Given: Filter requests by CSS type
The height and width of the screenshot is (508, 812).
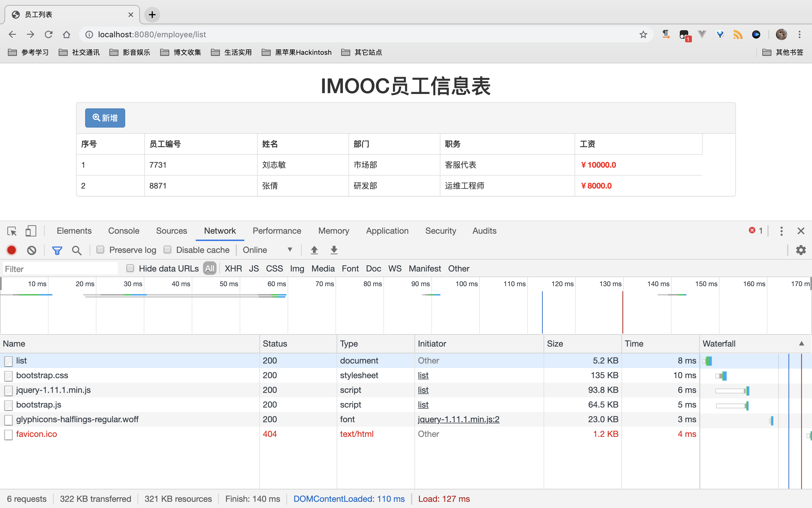Looking at the screenshot, I should coord(274,268).
